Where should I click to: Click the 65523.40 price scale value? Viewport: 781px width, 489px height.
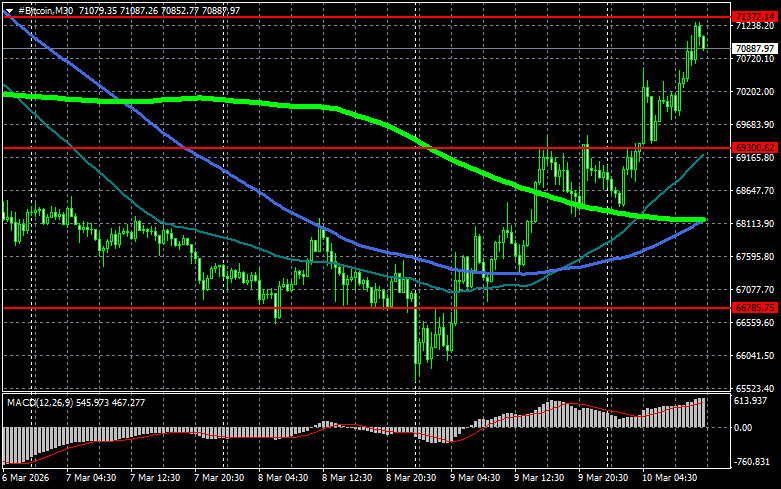pyautogui.click(x=755, y=388)
